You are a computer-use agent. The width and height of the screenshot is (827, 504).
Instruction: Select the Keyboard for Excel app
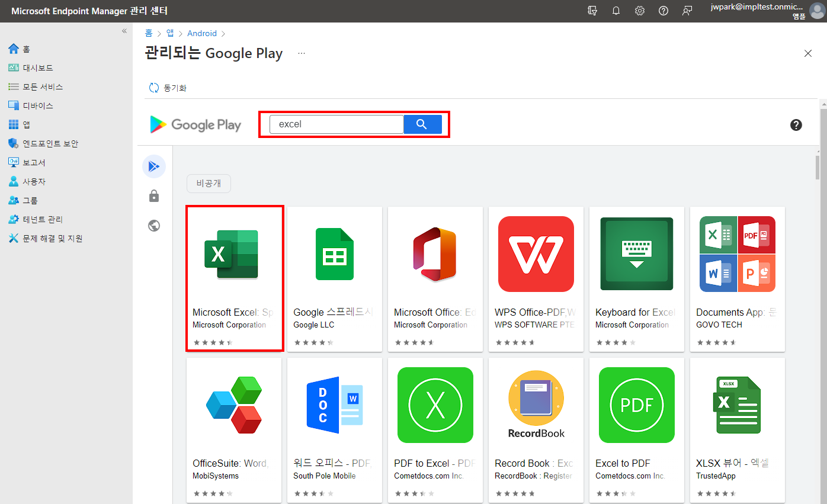point(637,278)
